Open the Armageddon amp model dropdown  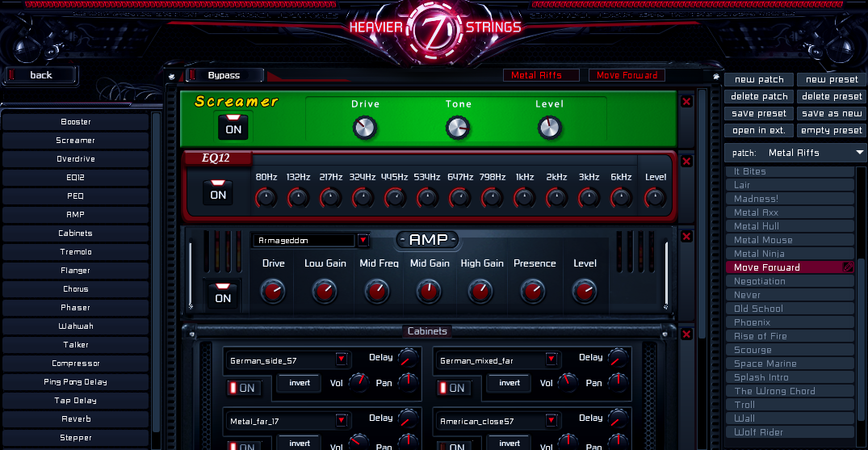coord(363,241)
